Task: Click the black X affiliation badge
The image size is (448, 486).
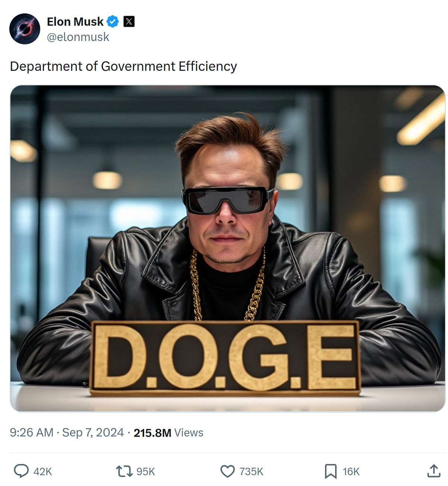Action: (129, 22)
